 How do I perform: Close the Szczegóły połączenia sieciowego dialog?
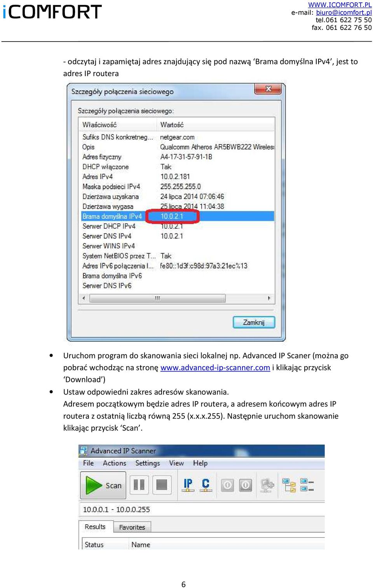[x=268, y=89]
